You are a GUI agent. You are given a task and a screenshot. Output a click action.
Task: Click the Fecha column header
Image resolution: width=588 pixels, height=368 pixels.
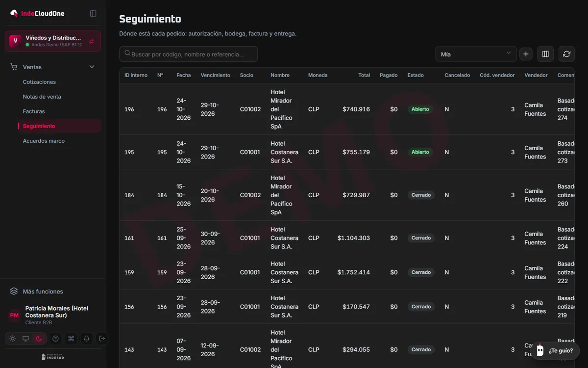point(184,75)
